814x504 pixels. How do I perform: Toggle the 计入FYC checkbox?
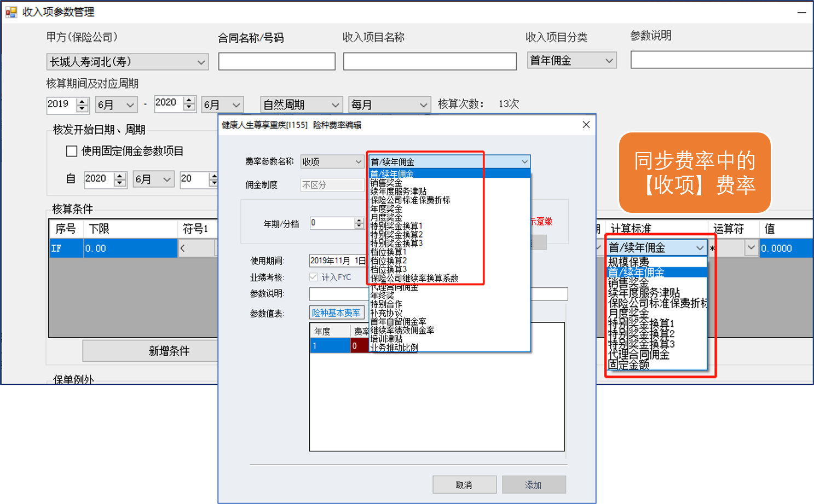[314, 277]
